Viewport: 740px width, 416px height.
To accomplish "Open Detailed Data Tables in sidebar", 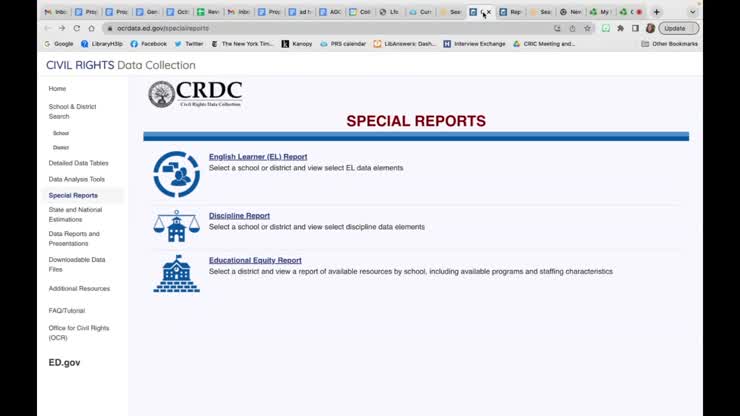I will (x=78, y=163).
